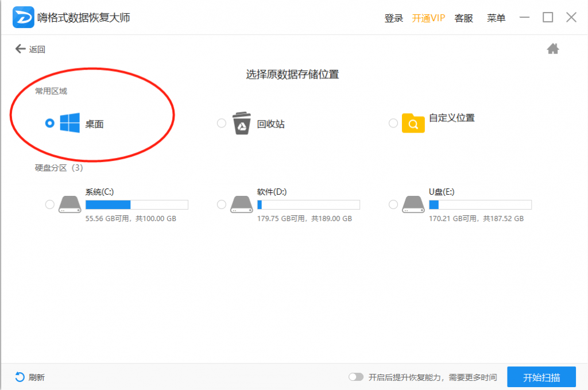Click the 自定义位置 label

(452, 118)
